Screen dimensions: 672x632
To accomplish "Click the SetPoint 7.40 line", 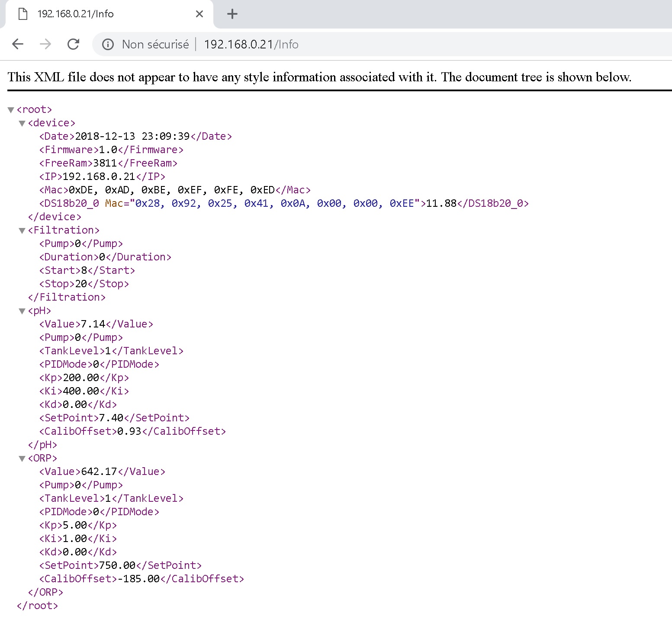I will pyautogui.click(x=114, y=418).
